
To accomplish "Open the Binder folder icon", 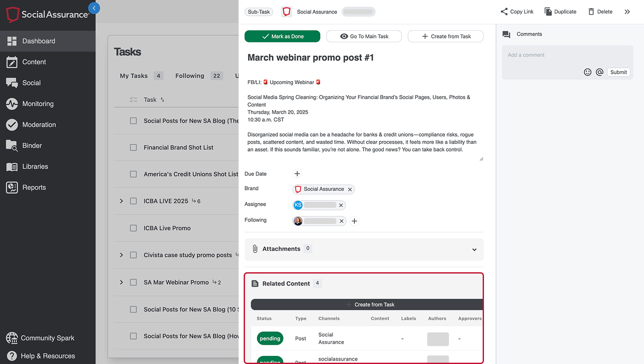I will (12, 146).
